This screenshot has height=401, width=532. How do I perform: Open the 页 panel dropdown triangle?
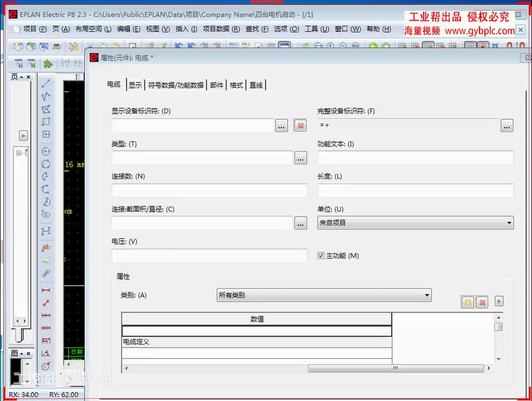tap(22, 77)
